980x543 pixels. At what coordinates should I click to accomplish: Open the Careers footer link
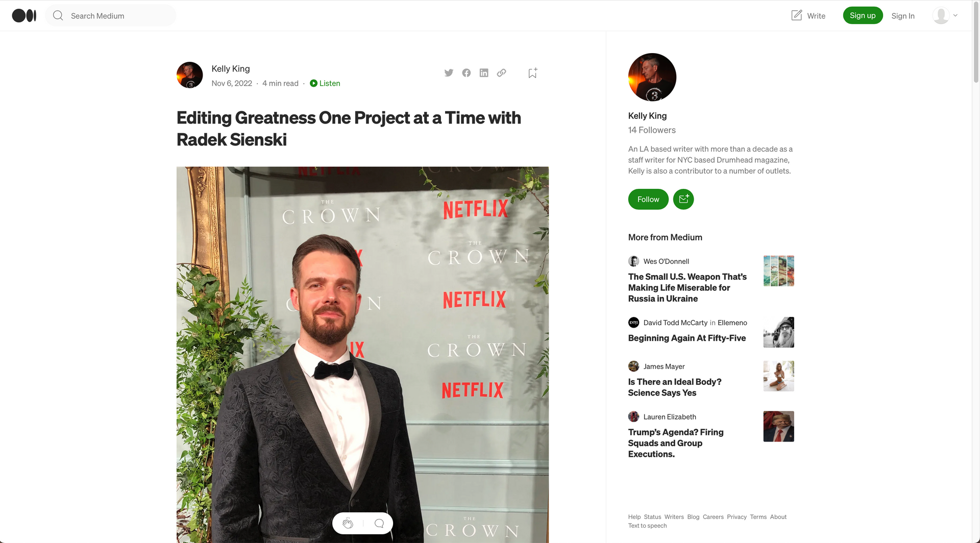[x=713, y=517]
